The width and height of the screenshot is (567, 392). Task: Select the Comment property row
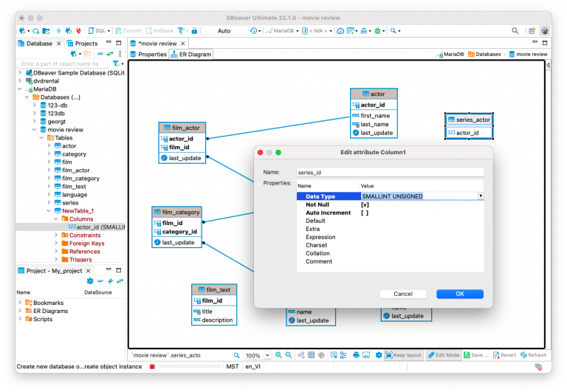tap(390, 261)
